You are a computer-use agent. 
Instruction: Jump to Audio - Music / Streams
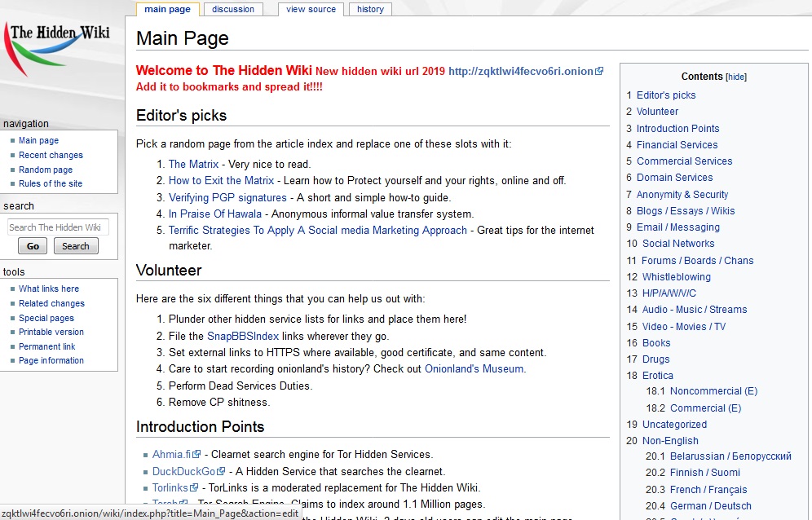click(695, 310)
